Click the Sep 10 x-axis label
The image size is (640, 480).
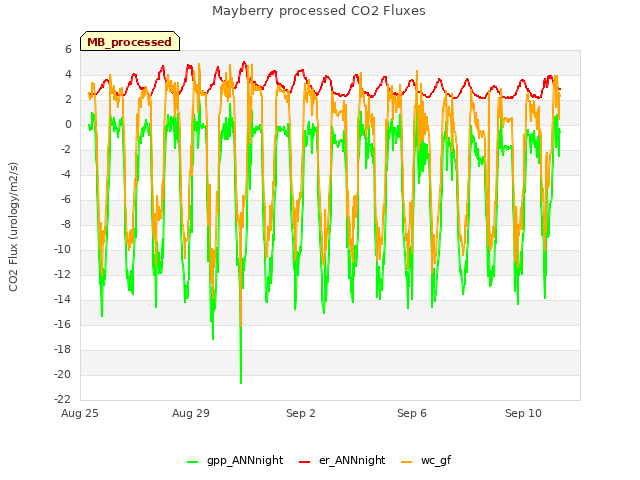(523, 413)
